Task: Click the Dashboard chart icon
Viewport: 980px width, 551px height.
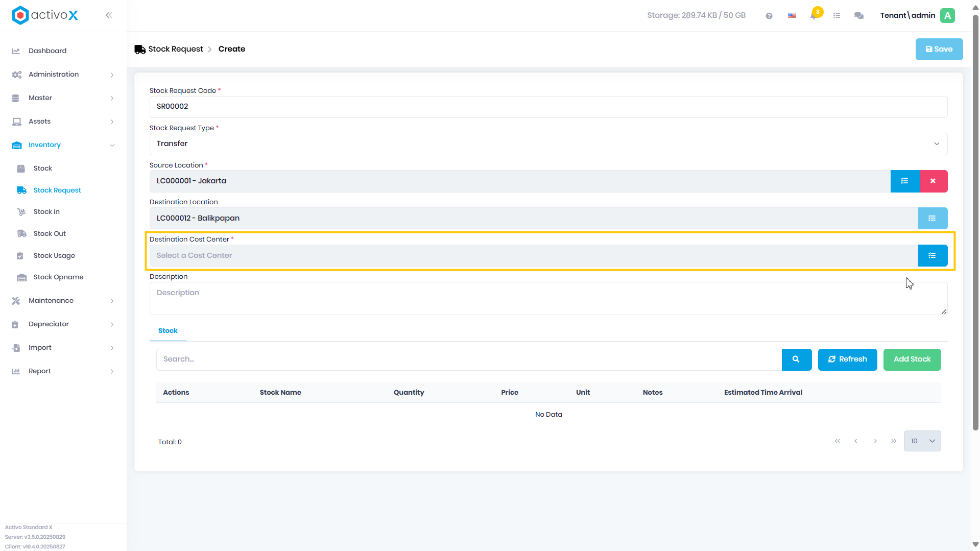Action: (16, 51)
